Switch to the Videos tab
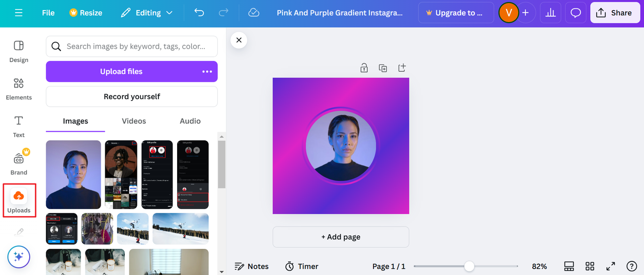This screenshot has height=275, width=644. (x=134, y=121)
